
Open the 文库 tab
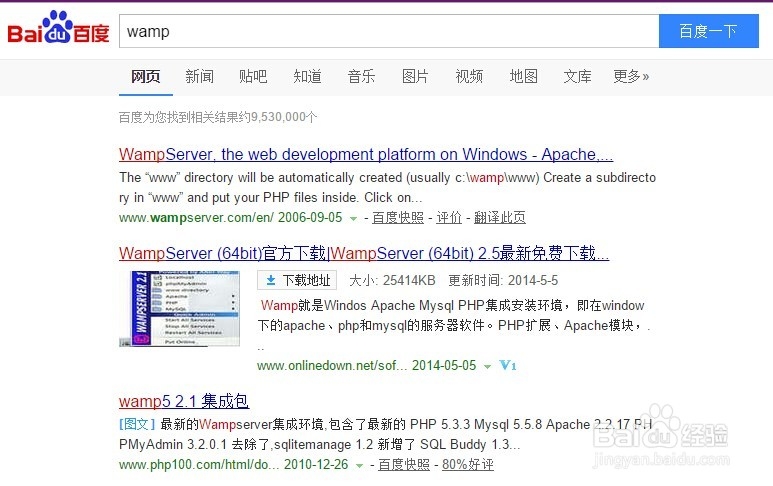coord(577,76)
